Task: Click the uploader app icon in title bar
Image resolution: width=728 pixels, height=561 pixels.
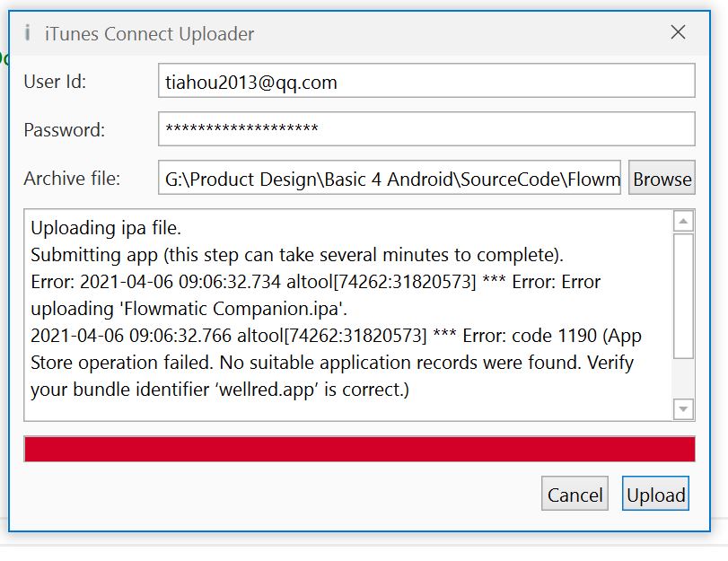Action: click(28, 33)
